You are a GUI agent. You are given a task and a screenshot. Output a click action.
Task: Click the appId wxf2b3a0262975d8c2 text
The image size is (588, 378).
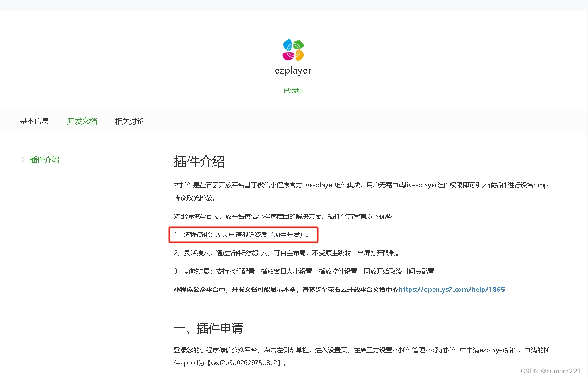244,363
